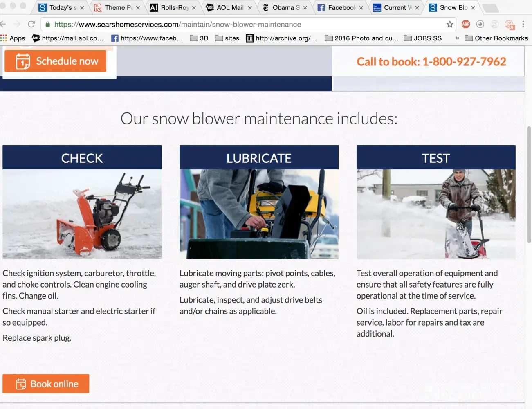Open the Apps grid shortcut in bookmarks bar
532x409 pixels.
[13, 38]
